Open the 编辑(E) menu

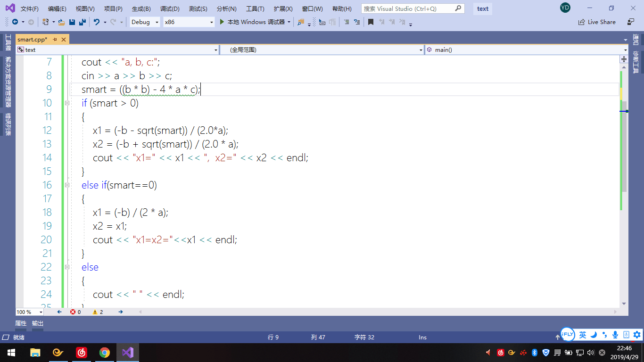pyautogui.click(x=58, y=8)
